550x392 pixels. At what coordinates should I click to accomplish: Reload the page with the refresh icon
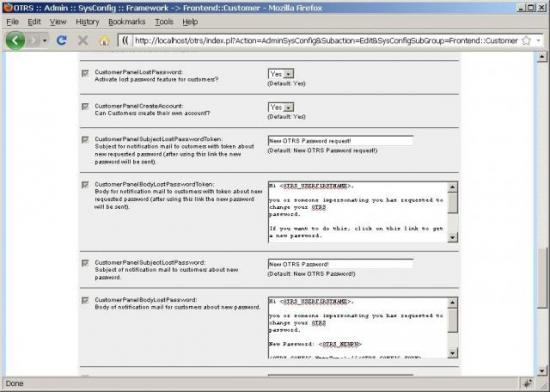coord(62,41)
